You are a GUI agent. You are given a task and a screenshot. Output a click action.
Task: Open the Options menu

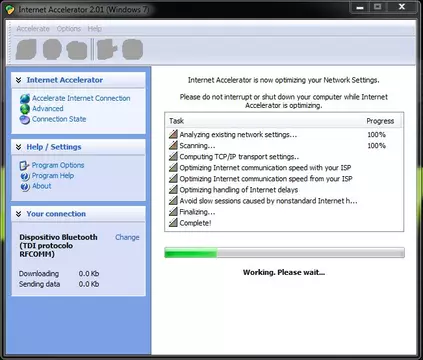click(69, 29)
